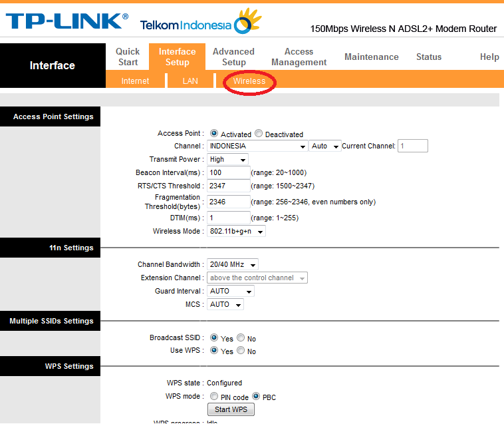Click the RTS/CTS Threshold input field
Viewport: 504px width, 426px height.
click(228, 186)
